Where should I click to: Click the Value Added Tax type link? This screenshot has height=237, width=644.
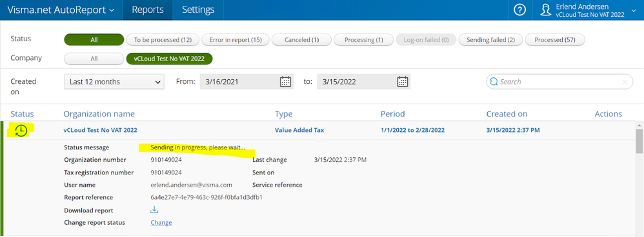point(299,130)
